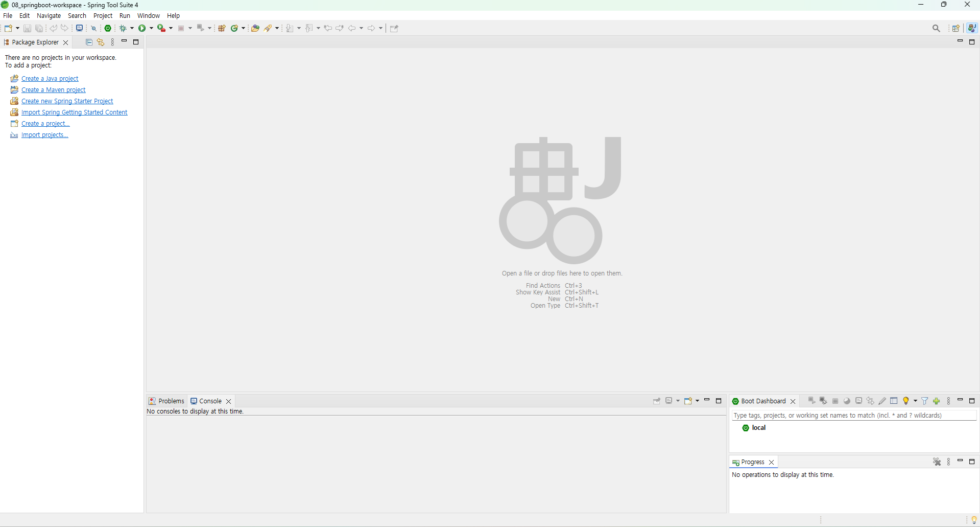Click Remove All Finished Operations in Progress
The height and width of the screenshot is (527, 980).
(x=937, y=462)
